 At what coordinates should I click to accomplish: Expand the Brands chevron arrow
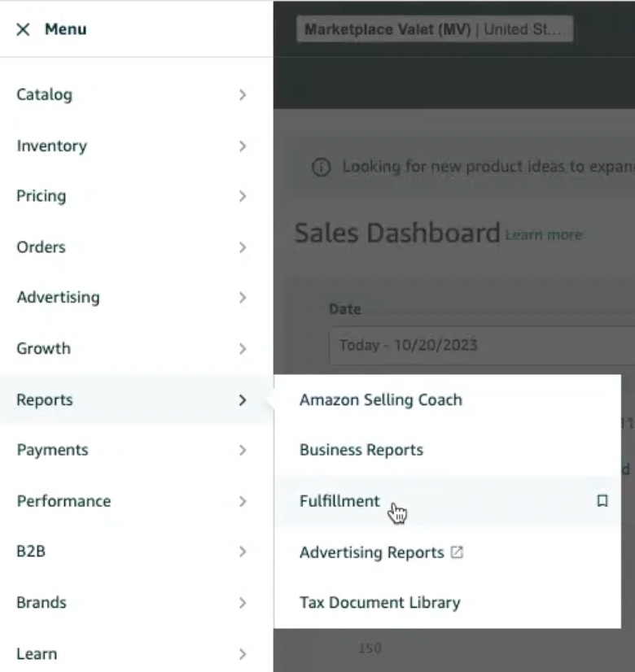pos(242,603)
